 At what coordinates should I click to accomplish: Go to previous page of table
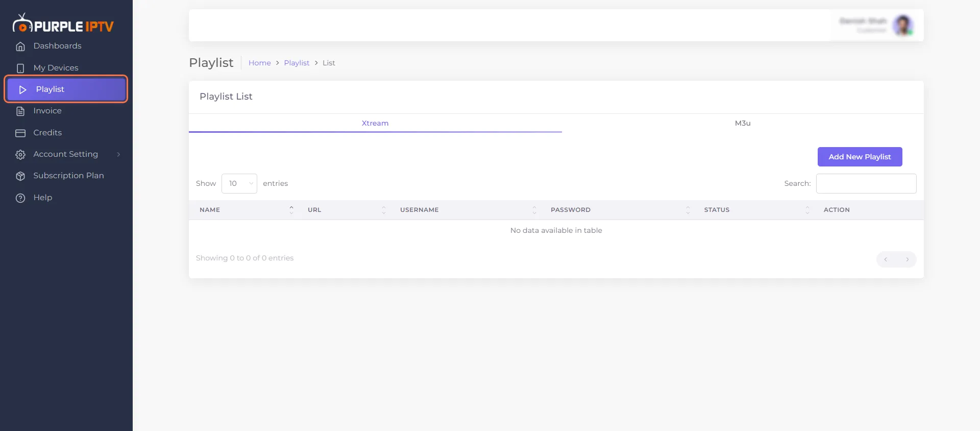pyautogui.click(x=886, y=259)
